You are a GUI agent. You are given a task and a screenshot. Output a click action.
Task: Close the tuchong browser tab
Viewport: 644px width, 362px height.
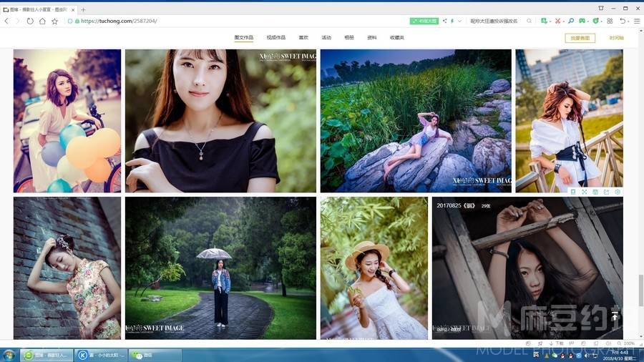coord(73,9)
